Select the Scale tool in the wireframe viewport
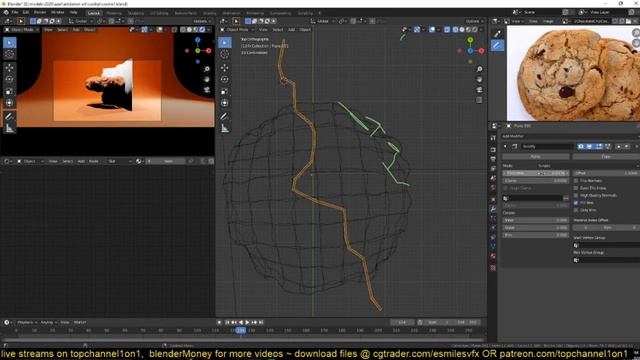The image size is (640, 360). click(224, 91)
